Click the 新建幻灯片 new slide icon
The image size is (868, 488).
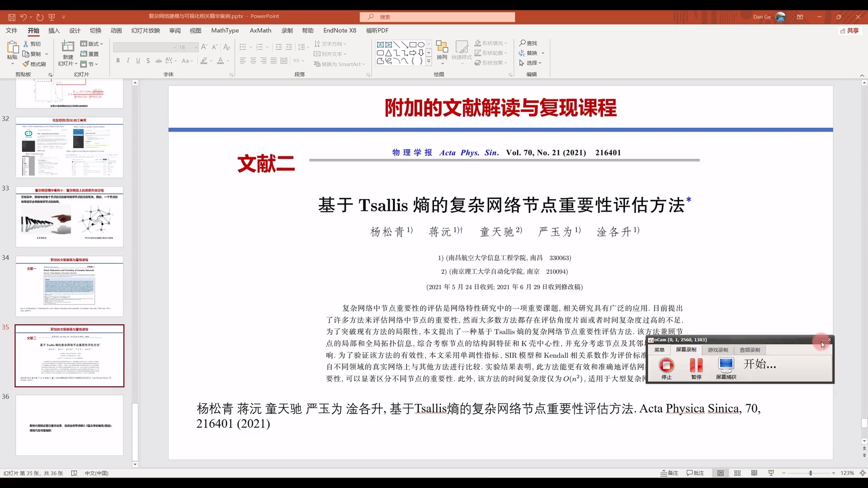coord(68,47)
